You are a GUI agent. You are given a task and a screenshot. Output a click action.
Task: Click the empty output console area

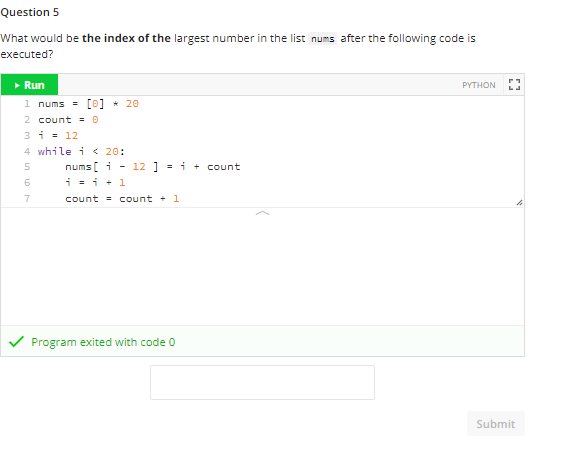(262, 270)
